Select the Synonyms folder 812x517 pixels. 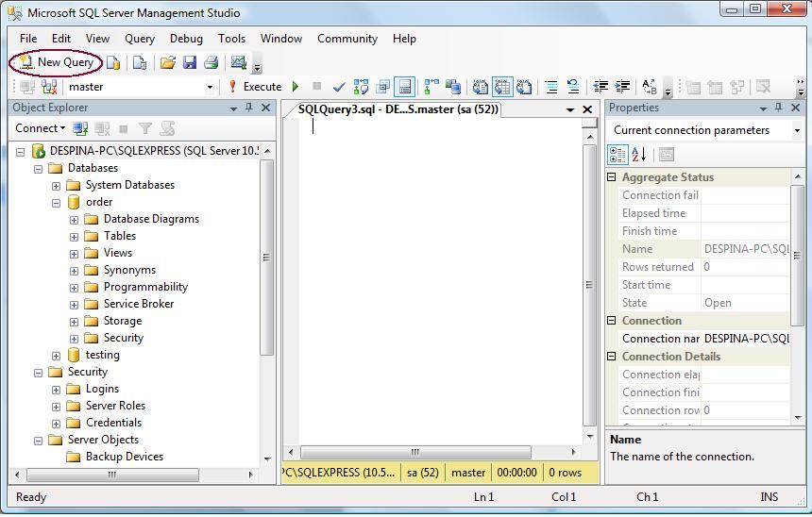(x=129, y=270)
